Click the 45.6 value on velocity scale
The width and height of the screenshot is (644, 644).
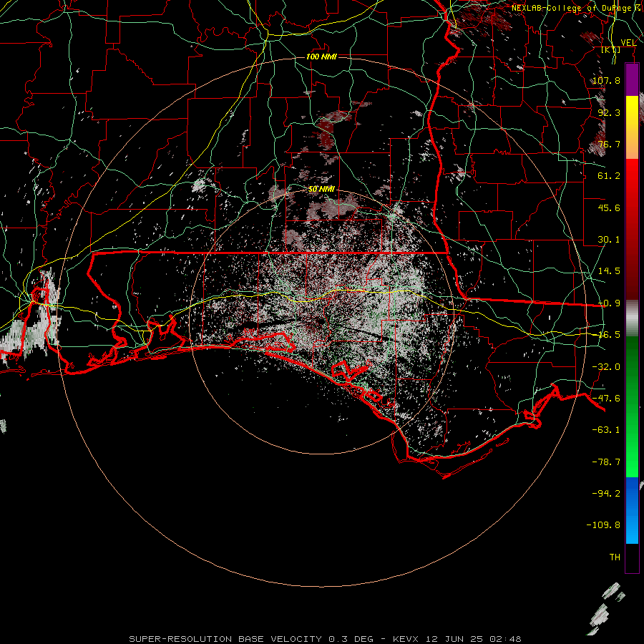[609, 208]
